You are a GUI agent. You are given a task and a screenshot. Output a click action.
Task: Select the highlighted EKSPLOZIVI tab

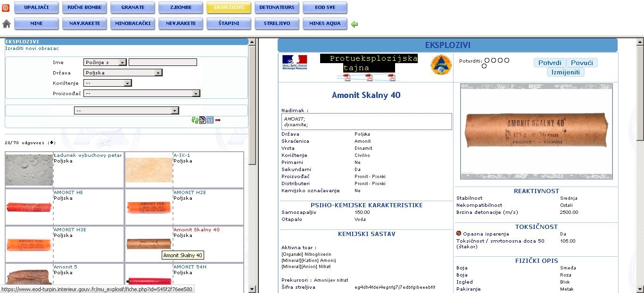point(229,8)
